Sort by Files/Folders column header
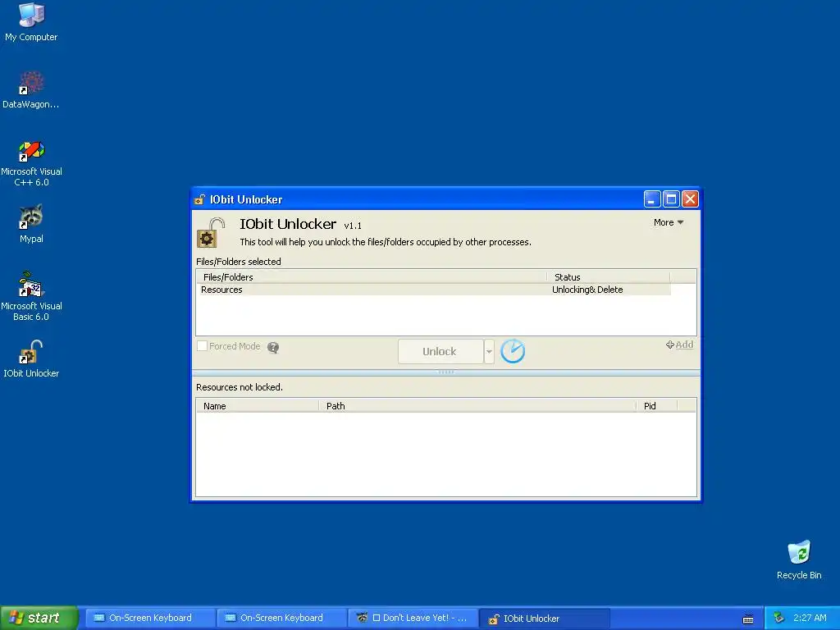This screenshot has height=630, width=840. click(372, 277)
